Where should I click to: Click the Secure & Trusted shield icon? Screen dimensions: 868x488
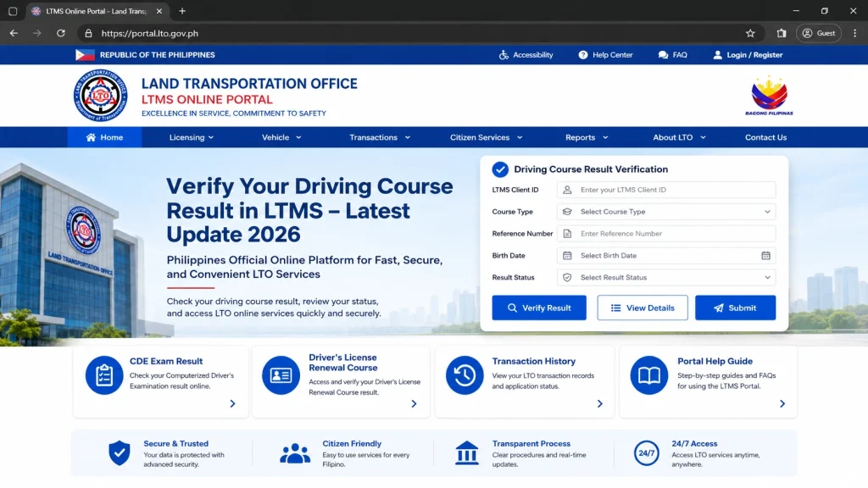pyautogui.click(x=119, y=453)
